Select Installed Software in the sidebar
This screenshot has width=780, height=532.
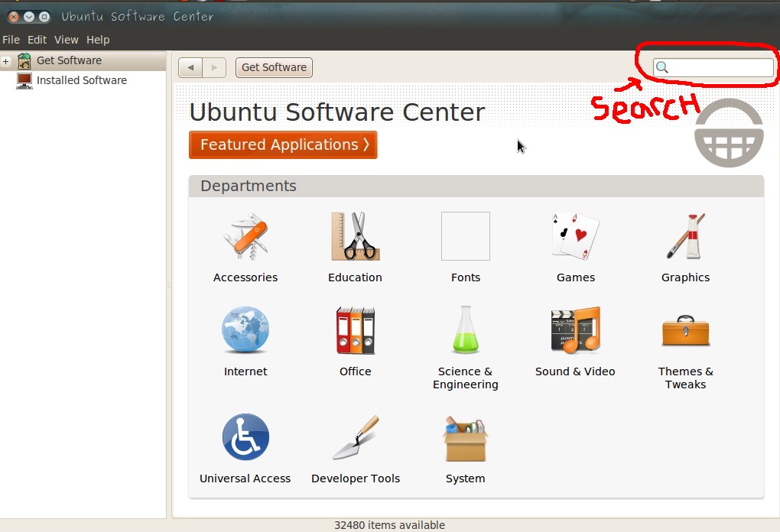(83, 80)
